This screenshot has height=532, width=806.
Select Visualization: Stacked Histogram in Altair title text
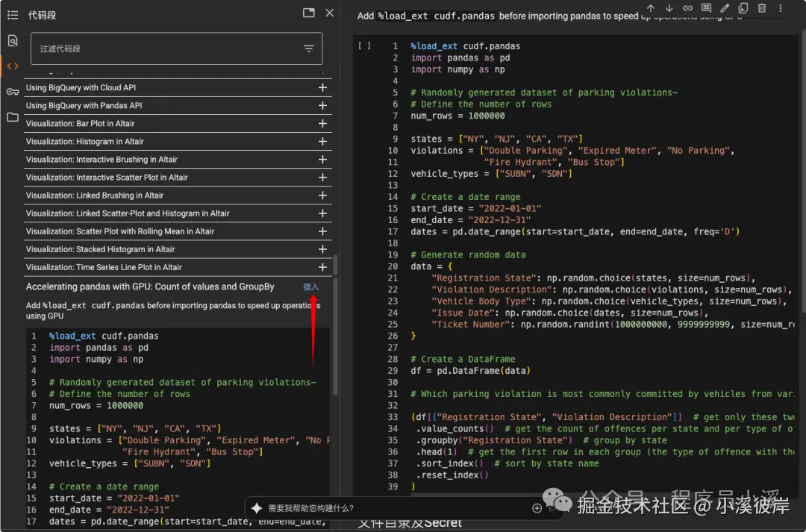coord(100,249)
